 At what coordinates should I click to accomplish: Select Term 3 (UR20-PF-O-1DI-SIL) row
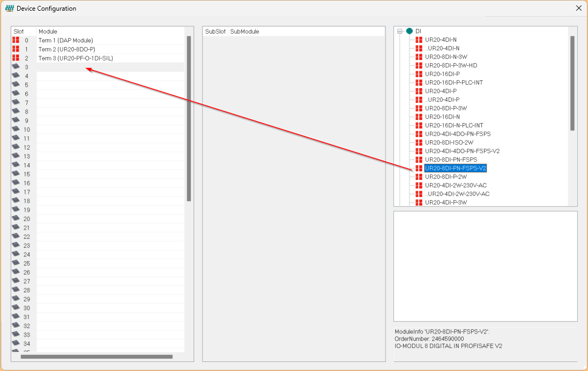tap(98, 58)
